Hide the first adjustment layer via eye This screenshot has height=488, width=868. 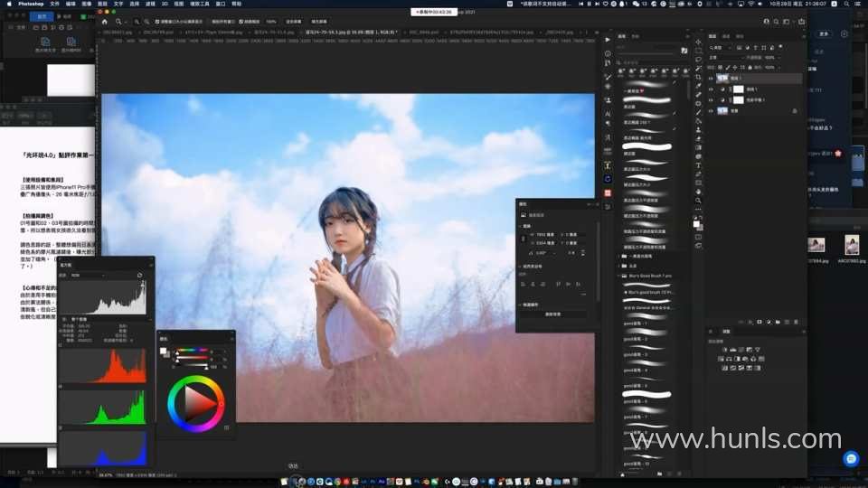(x=711, y=89)
